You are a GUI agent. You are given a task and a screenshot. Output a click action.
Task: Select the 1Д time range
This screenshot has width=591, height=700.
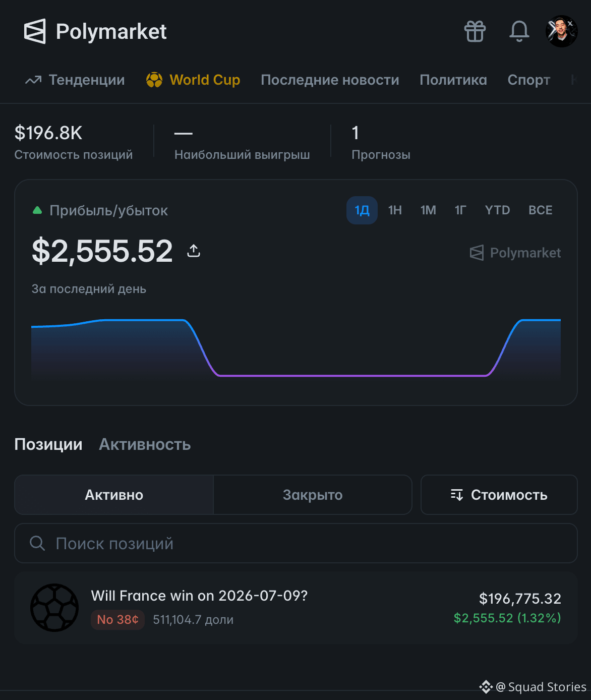(362, 210)
